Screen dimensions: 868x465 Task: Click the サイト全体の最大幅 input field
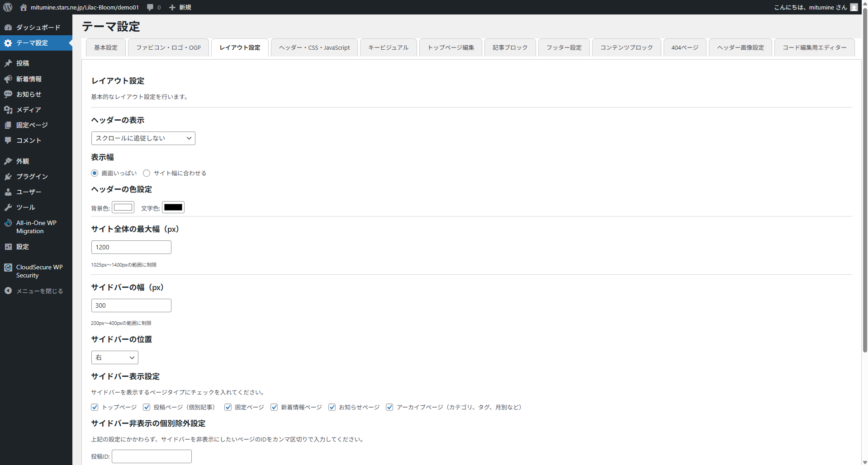click(x=131, y=247)
